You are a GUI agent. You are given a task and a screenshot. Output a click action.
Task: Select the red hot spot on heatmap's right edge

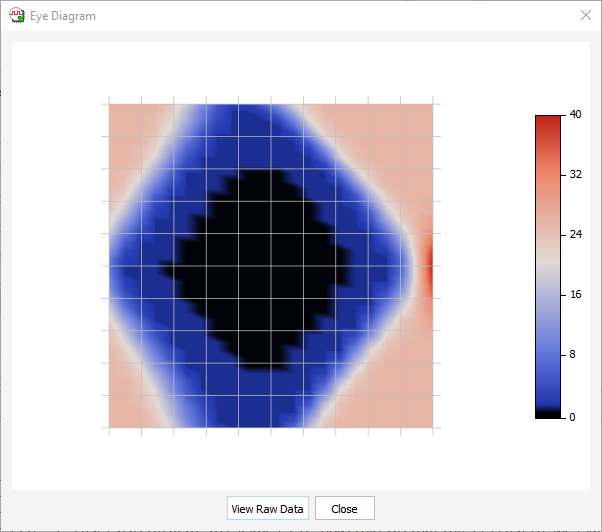429,268
